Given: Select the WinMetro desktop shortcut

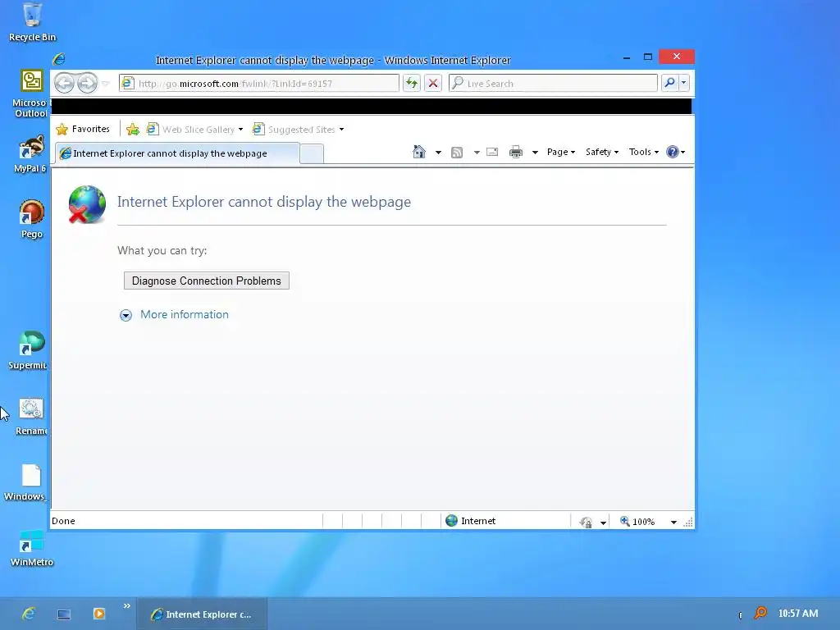Looking at the screenshot, I should 32,548.
